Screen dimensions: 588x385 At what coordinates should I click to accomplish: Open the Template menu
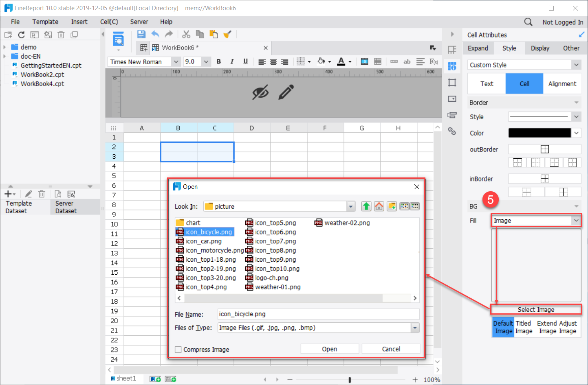pos(45,22)
